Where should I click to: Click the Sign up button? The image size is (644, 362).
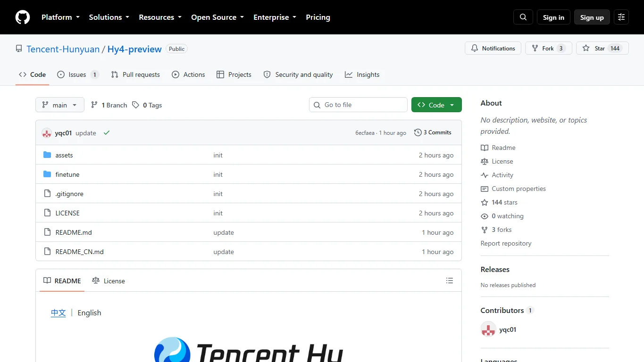[592, 17]
